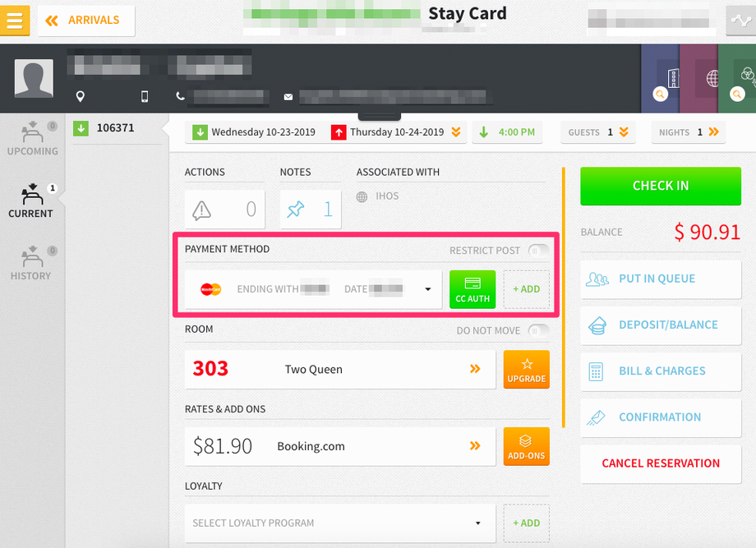Click CANCEL RESERVATION
Viewport: 756px width, 548px height.
coord(661,463)
